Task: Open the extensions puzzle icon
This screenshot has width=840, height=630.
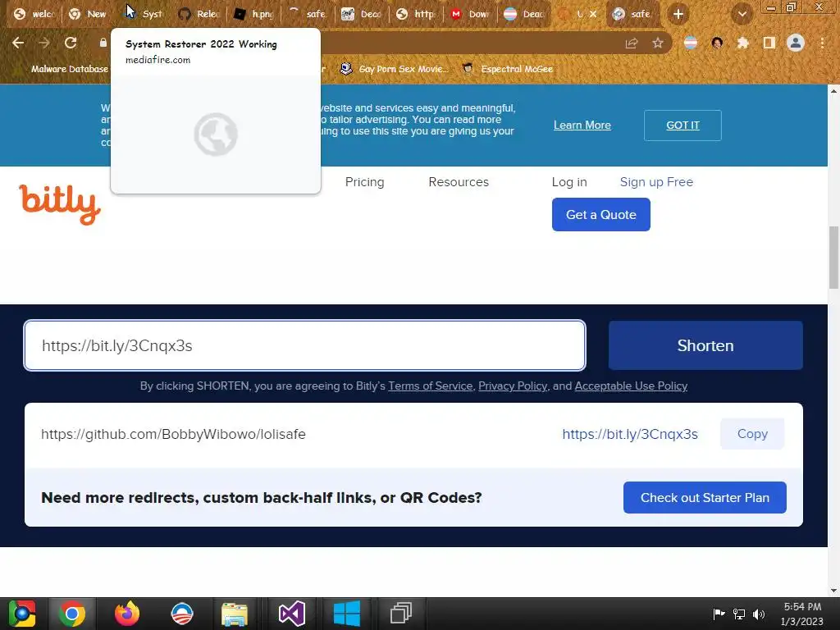Action: 743,43
